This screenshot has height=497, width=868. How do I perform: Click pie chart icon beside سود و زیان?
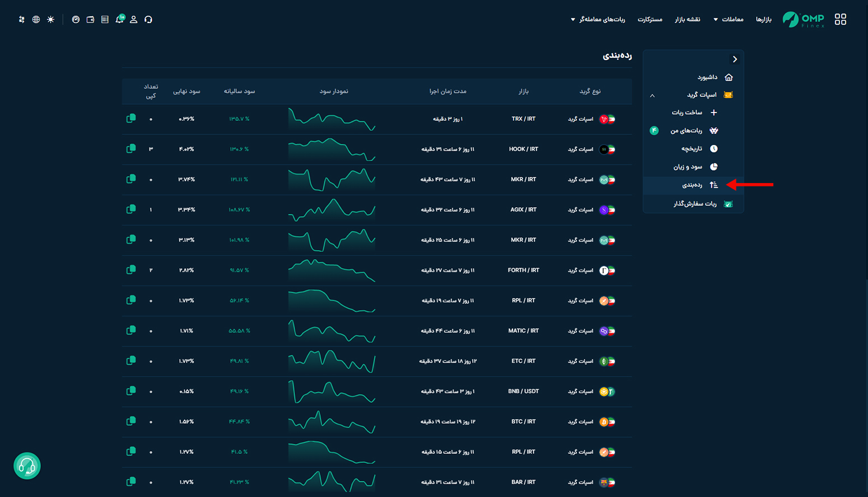pyautogui.click(x=713, y=167)
